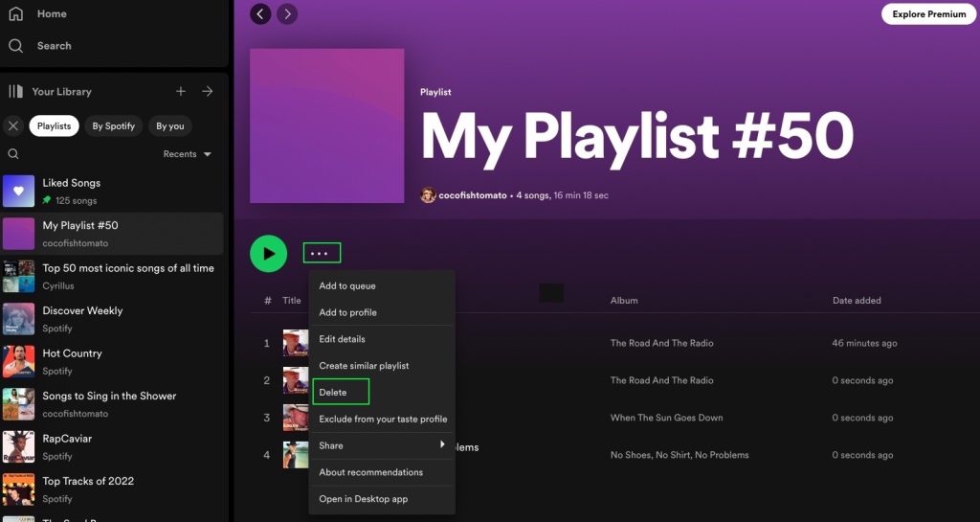Click the plus icon to create playlist
980x522 pixels.
(x=181, y=92)
